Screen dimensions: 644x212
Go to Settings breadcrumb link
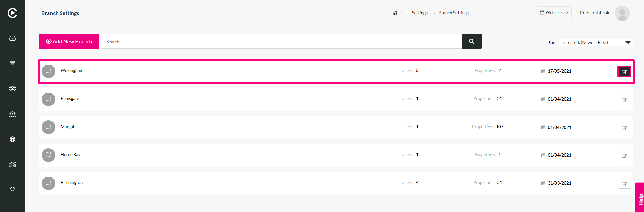419,13
